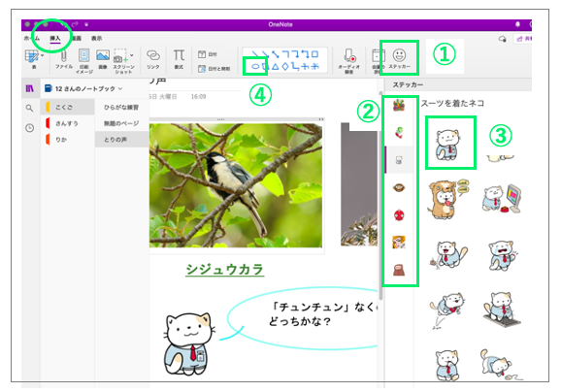
Task: Start オーディオ録音 audio recording
Action: pyautogui.click(x=348, y=61)
